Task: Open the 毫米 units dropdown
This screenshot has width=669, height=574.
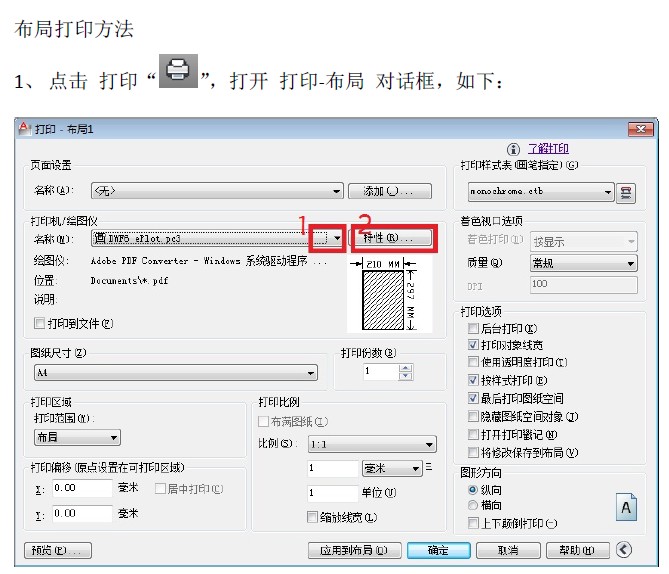Action: click(x=392, y=469)
